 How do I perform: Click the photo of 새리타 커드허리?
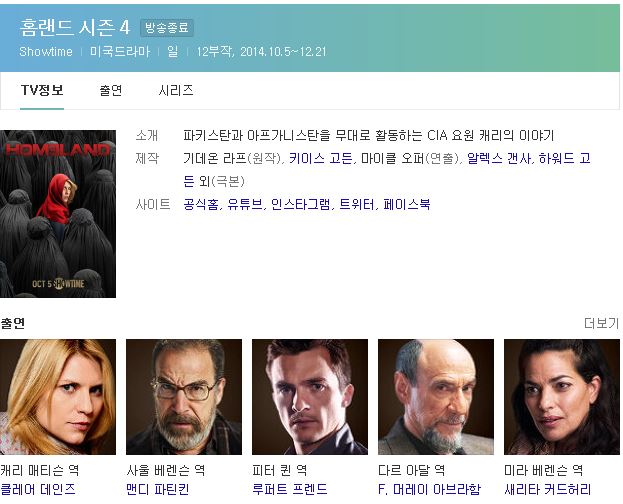pos(562,397)
